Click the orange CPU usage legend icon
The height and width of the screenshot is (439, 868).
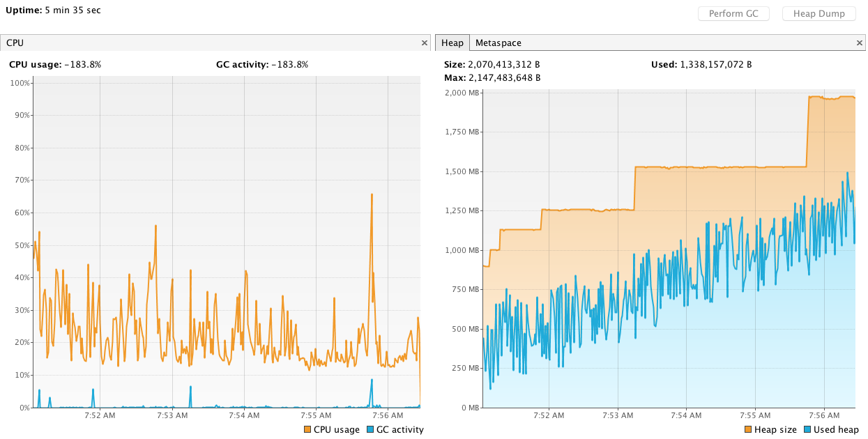[x=307, y=430]
